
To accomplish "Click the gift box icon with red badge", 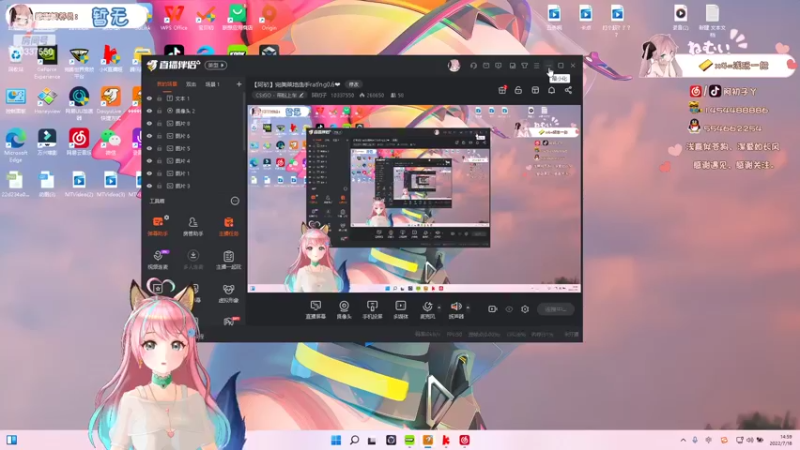I will point(503,90).
